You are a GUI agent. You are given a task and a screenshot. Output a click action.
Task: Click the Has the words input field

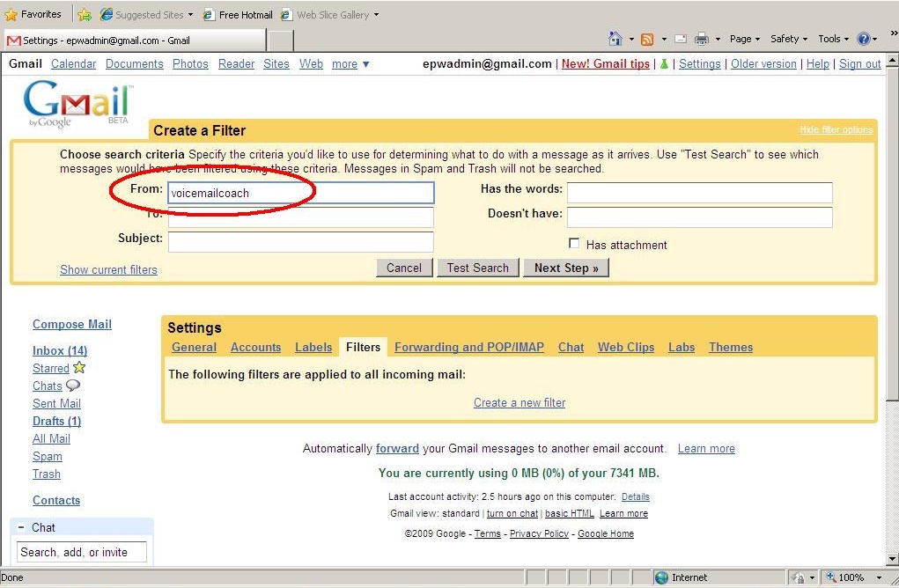click(x=699, y=193)
